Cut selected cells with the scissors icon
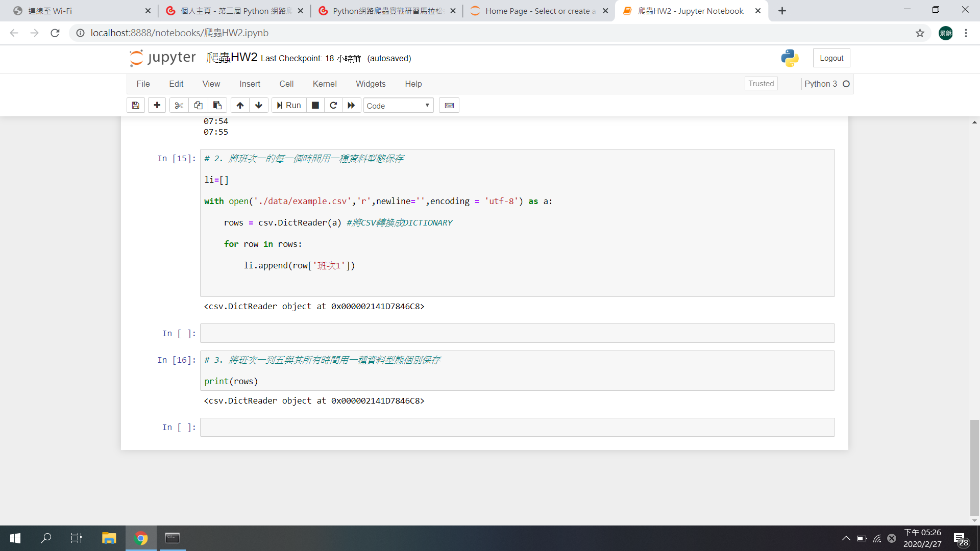980x551 pixels. [179, 106]
